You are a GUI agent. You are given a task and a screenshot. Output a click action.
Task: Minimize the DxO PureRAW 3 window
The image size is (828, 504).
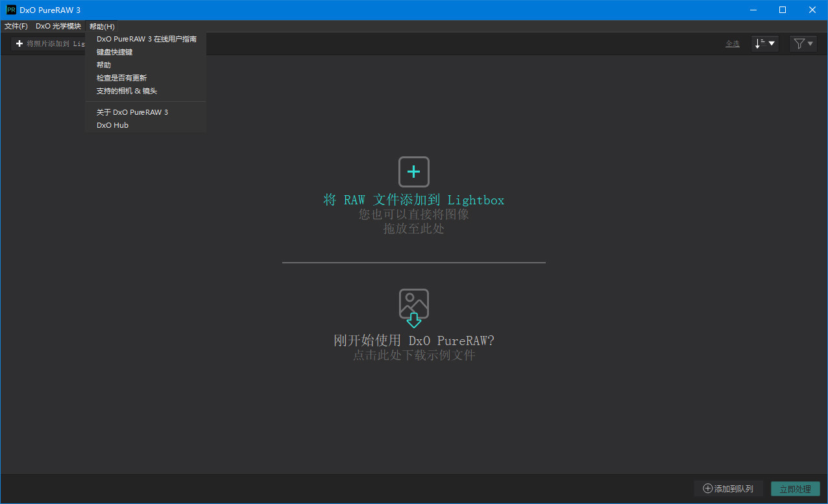pyautogui.click(x=753, y=10)
